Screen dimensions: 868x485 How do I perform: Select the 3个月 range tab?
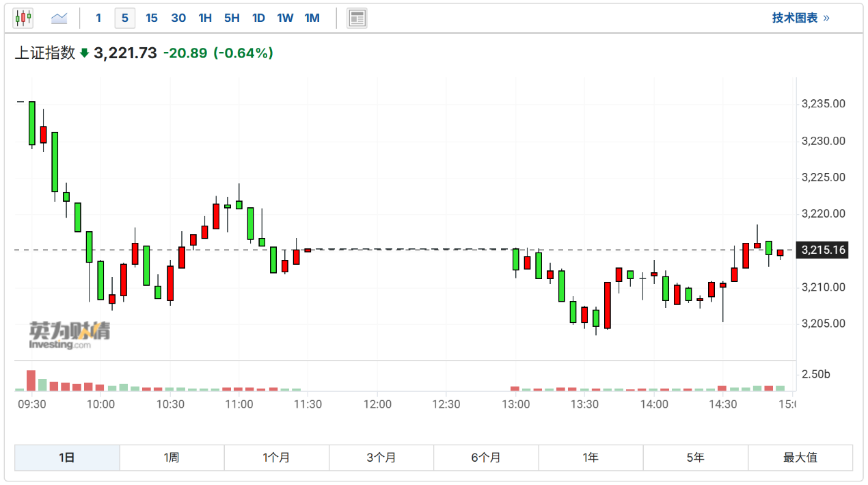tap(381, 458)
